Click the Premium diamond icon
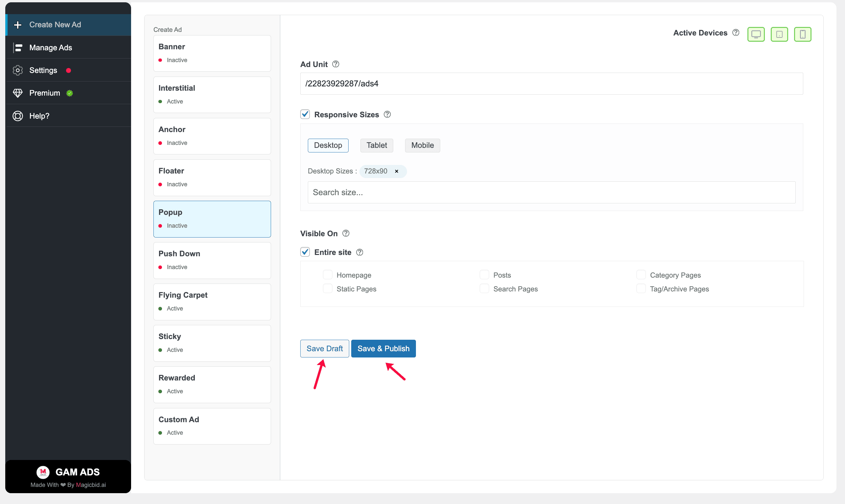This screenshot has height=504, width=845. 18,93
